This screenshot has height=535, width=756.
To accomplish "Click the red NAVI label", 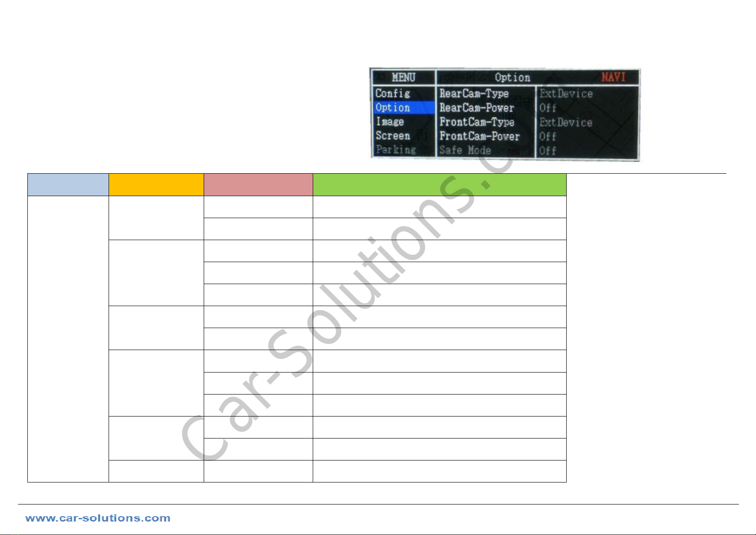I will click(x=613, y=77).
